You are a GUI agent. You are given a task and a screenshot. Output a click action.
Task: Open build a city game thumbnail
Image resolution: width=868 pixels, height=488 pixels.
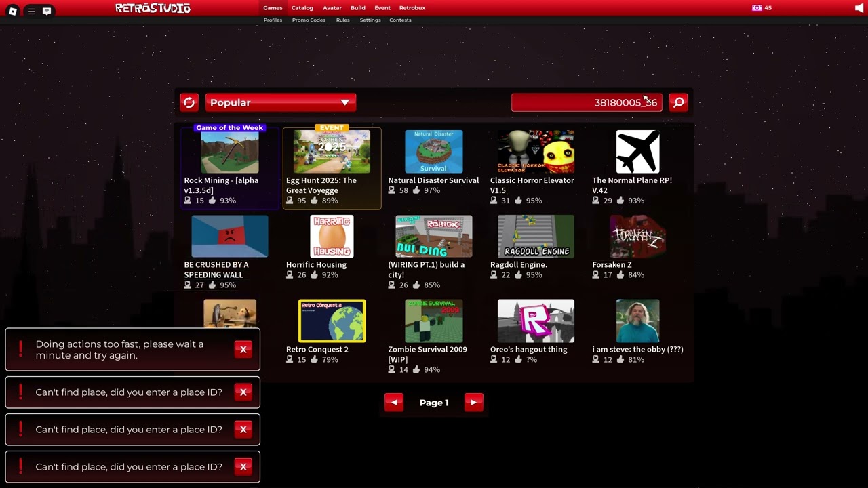point(434,237)
